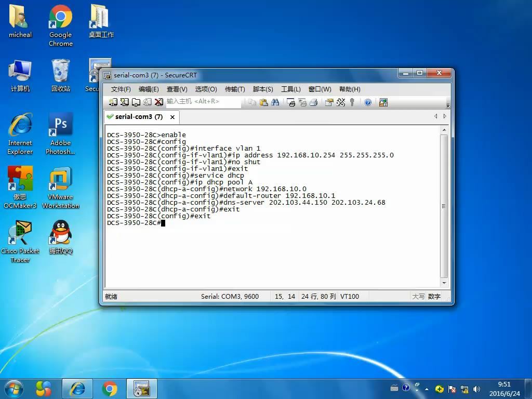Viewport: 532px width, 399px height.
Task: Click the Connect toolbar icon in SecureCRT
Action: (113, 102)
